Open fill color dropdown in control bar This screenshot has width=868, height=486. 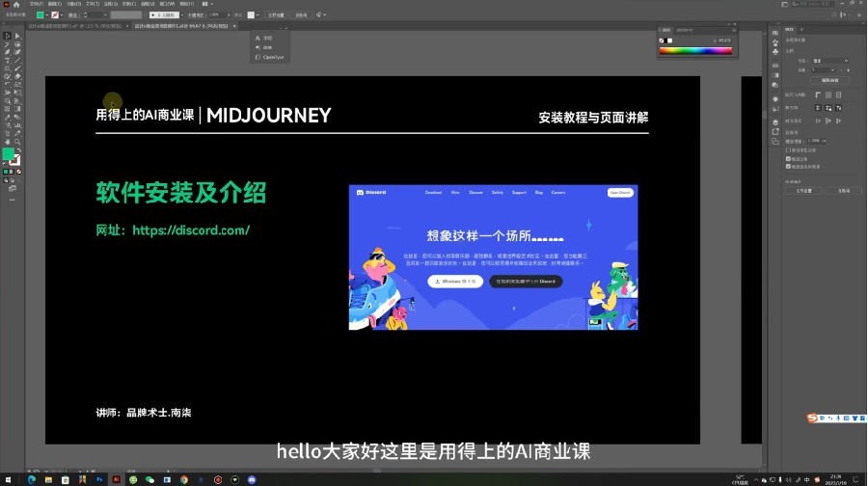coord(47,14)
